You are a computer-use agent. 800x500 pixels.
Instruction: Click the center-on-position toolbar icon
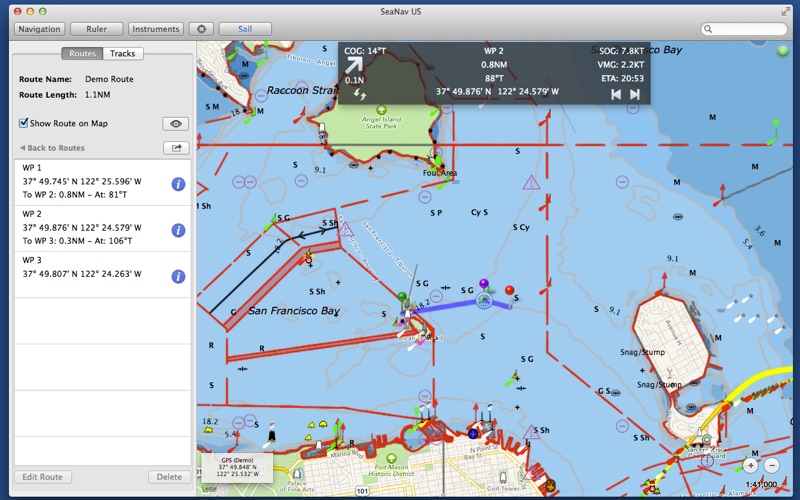[x=203, y=29]
